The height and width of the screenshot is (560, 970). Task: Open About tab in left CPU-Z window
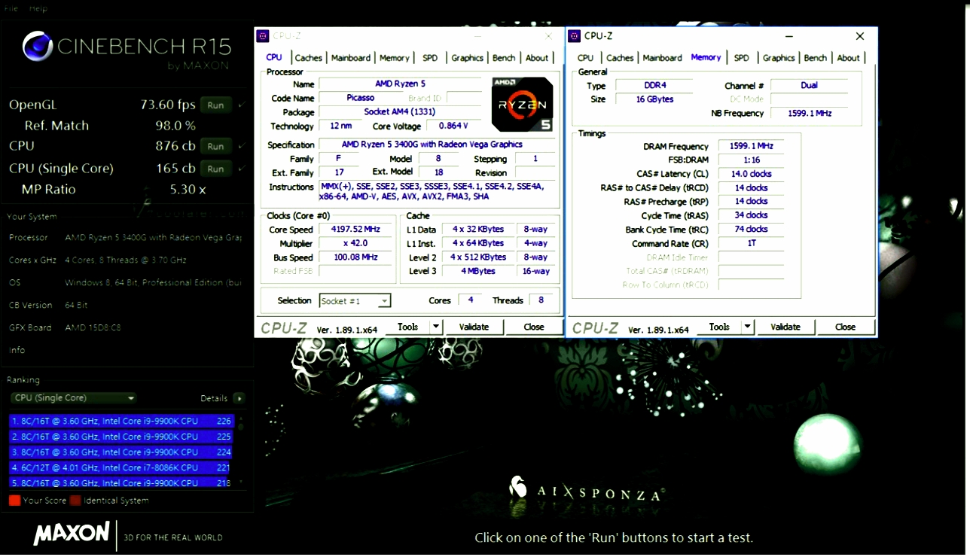tap(537, 58)
